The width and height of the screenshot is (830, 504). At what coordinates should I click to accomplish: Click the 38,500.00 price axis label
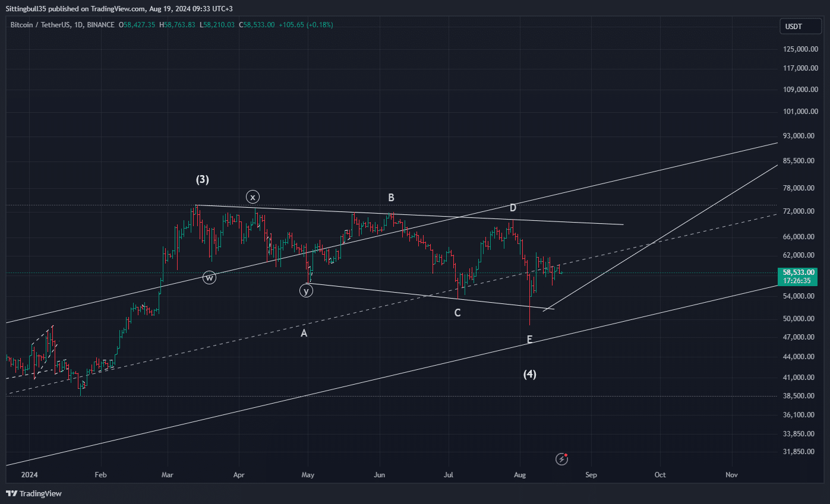click(x=799, y=396)
